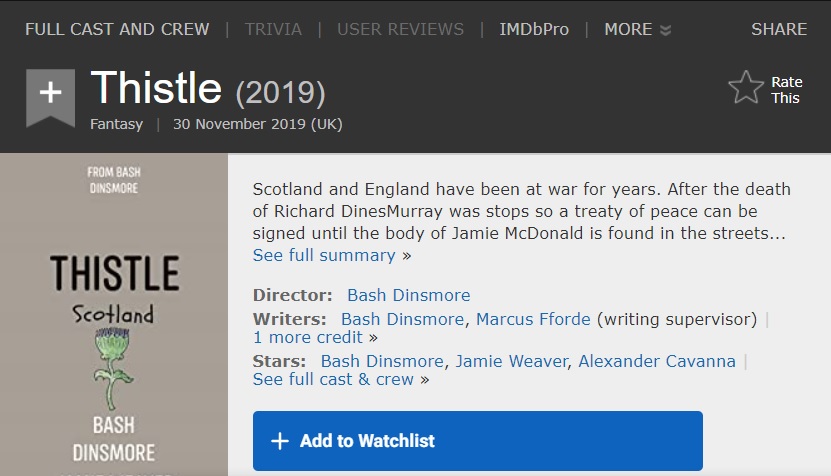
Task: Click the Fantasy genre link
Action: [116, 125]
